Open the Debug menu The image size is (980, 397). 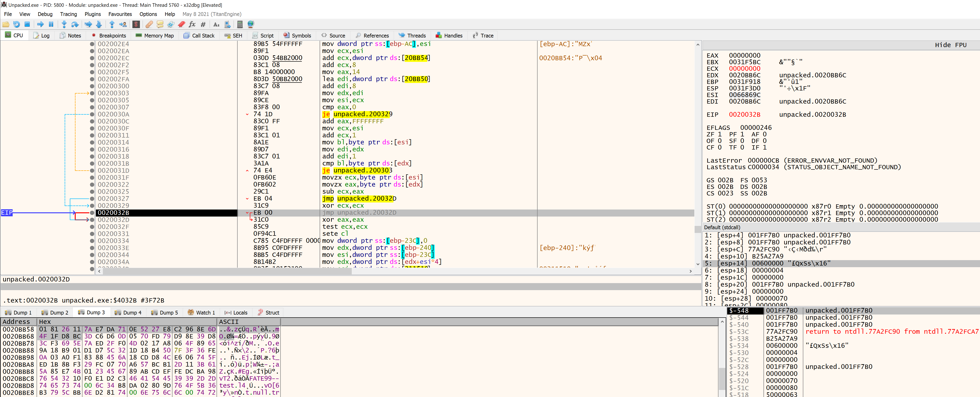[45, 14]
